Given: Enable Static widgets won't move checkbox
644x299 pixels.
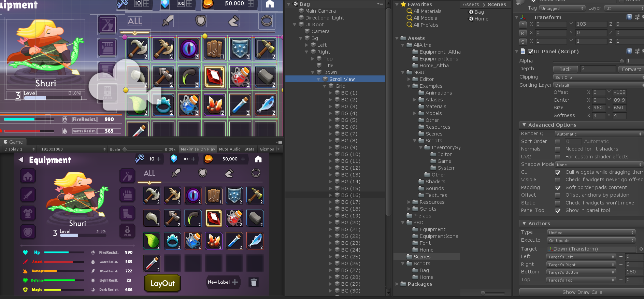Looking at the screenshot, I should click(557, 203).
